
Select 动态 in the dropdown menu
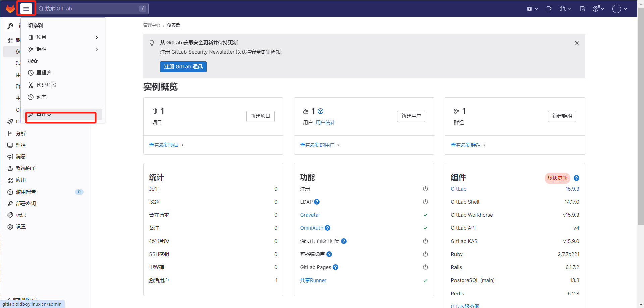point(63,97)
